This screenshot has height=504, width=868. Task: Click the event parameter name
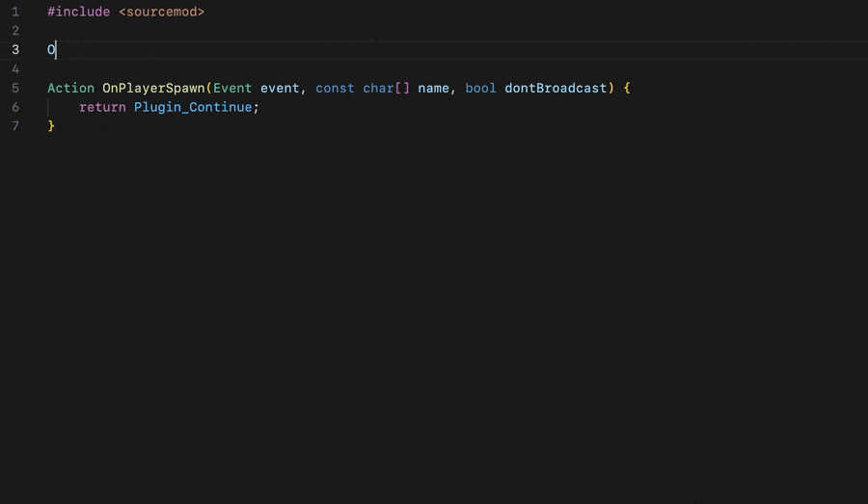click(x=280, y=88)
